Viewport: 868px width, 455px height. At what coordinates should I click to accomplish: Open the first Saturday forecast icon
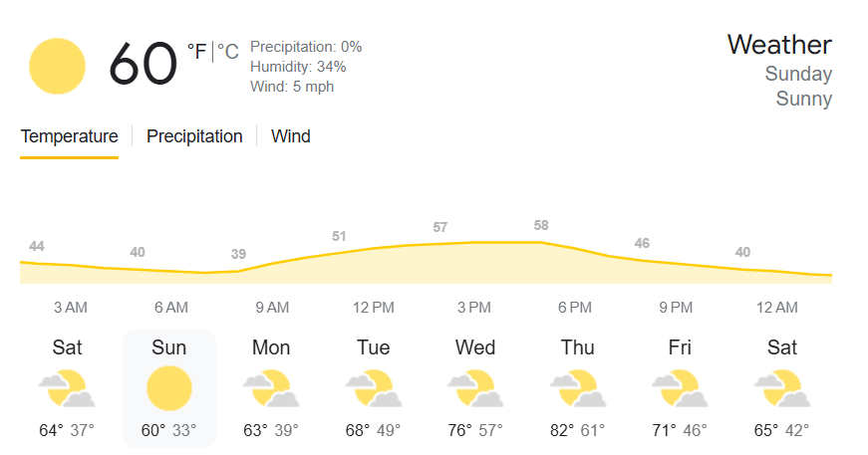[x=67, y=388]
